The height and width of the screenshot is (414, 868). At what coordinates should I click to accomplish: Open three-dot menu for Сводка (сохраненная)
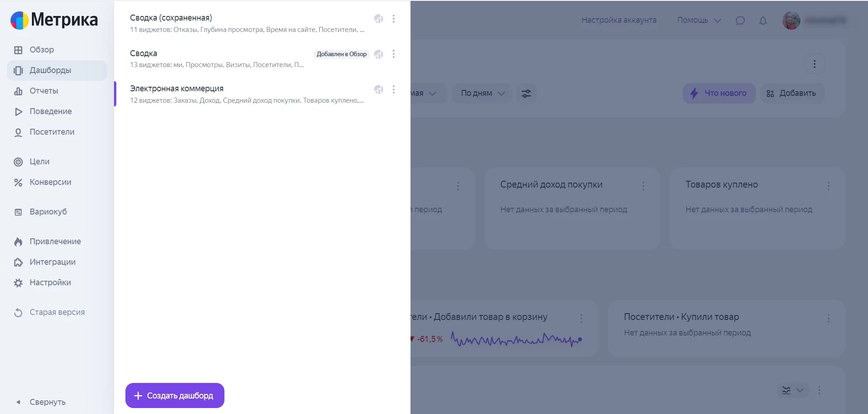pos(394,19)
